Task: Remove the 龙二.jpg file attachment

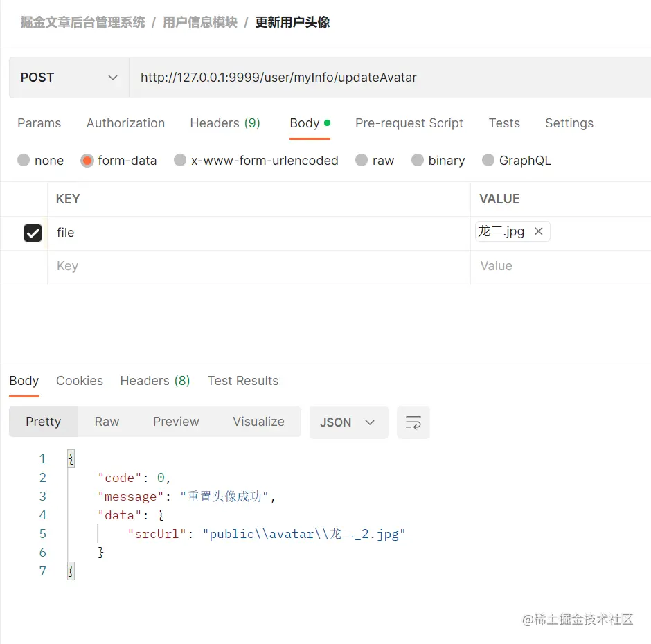Action: tap(539, 231)
